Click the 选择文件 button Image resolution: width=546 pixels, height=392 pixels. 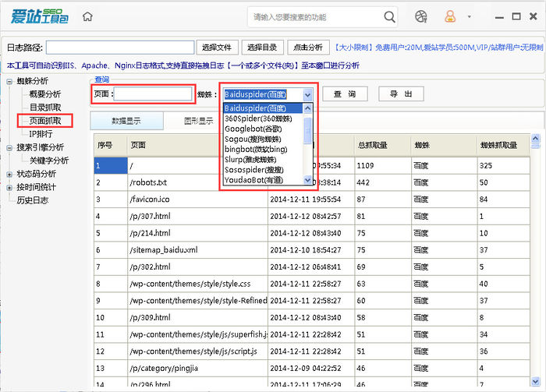(x=218, y=48)
